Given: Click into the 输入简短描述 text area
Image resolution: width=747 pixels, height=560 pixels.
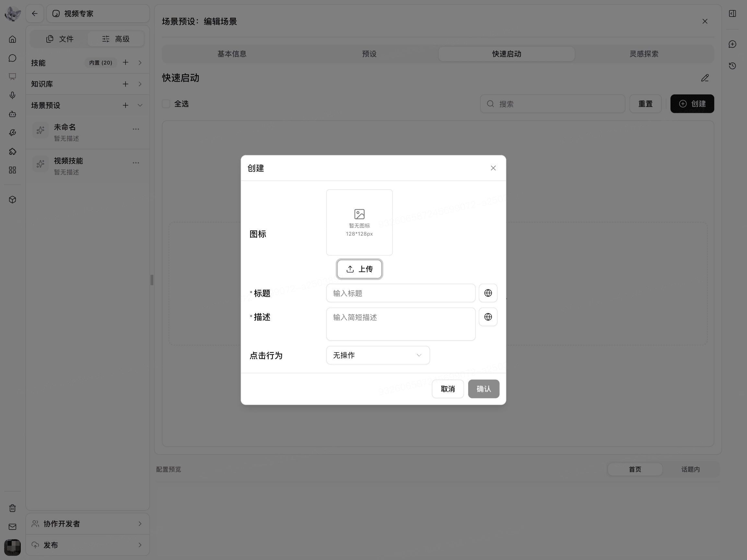Looking at the screenshot, I should (401, 324).
